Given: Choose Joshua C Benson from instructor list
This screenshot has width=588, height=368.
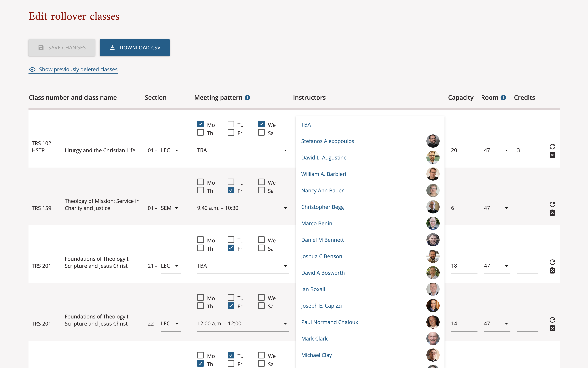Looking at the screenshot, I should click(370, 256).
